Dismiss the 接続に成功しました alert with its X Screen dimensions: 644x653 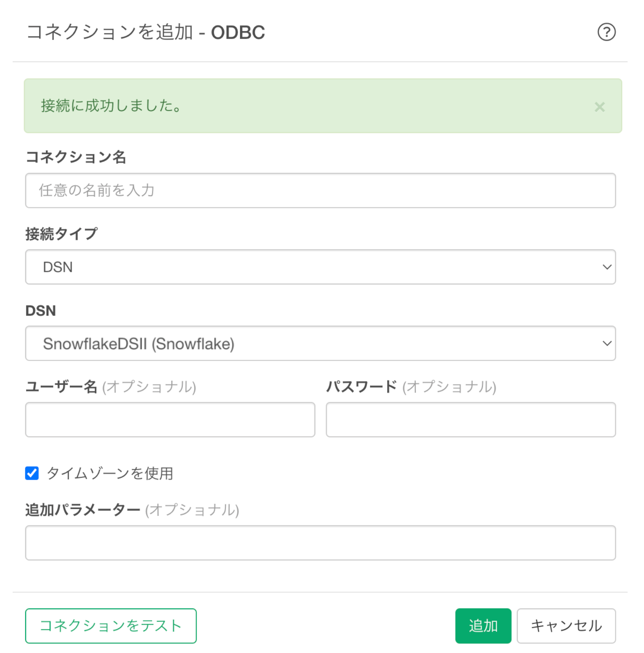600,107
